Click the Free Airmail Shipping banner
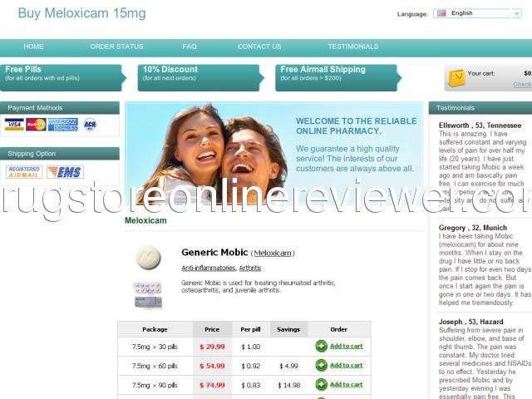532x399 pixels. tap(338, 77)
